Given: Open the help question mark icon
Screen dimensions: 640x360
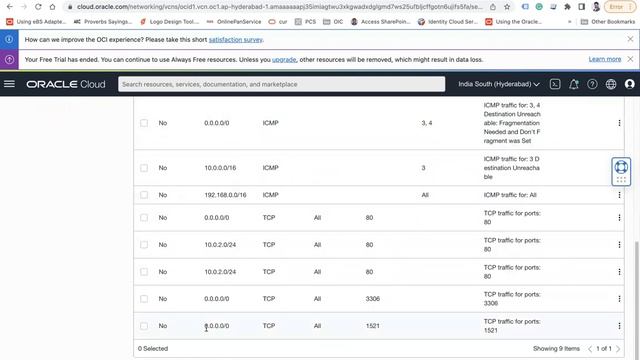Looking at the screenshot, I should (592, 84).
